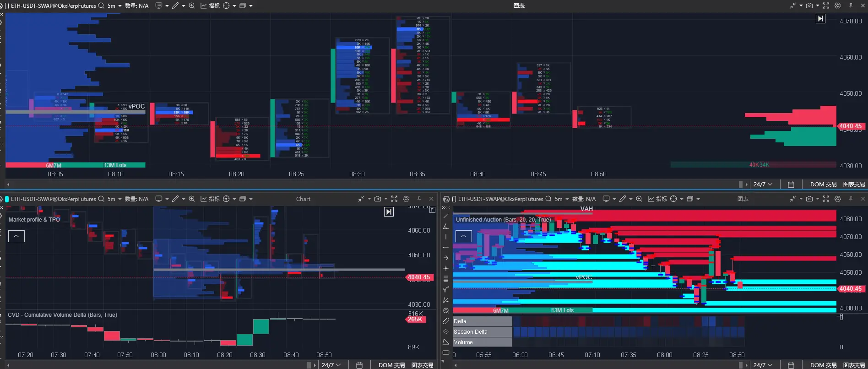Open settings gear of the top chart panel

tap(838, 6)
